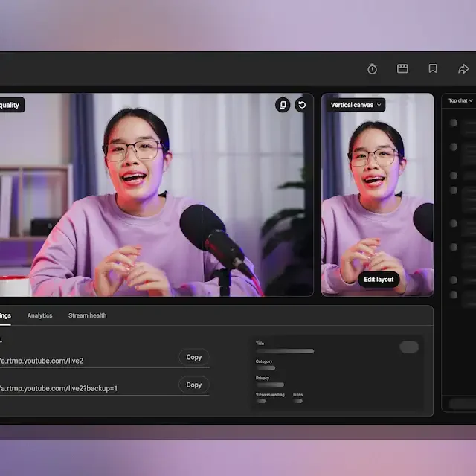The height and width of the screenshot is (476, 476).
Task: Click the vertical canvas preview thumbnail
Action: (377, 195)
